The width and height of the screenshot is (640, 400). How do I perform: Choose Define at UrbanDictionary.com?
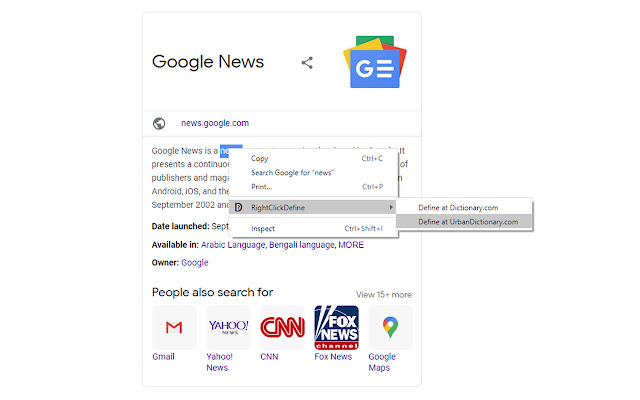coord(464,222)
